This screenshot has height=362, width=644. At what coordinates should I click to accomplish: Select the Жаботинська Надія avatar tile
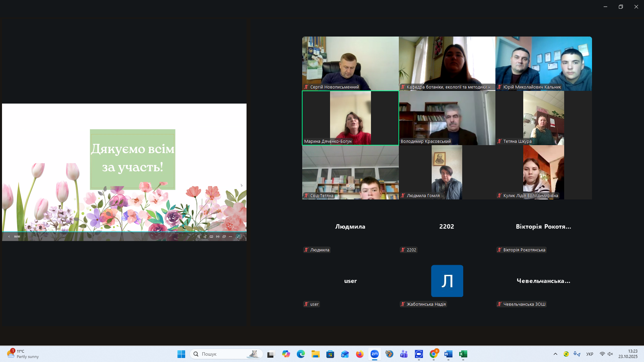tap(447, 281)
